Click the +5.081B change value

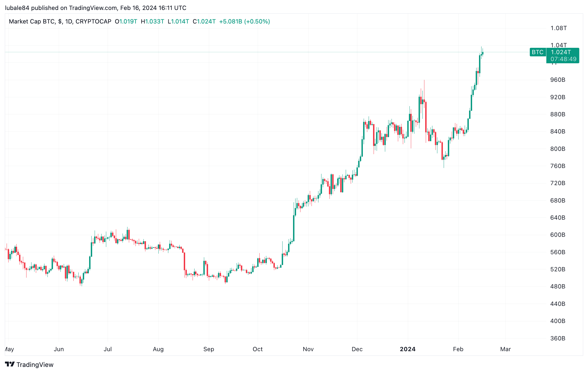click(231, 22)
